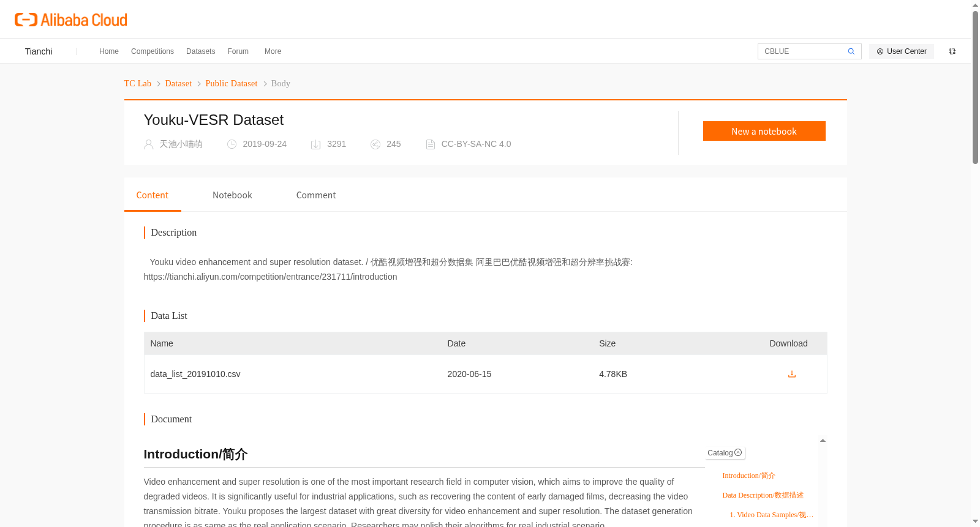Image resolution: width=980 pixels, height=527 pixels.
Task: Open the Home menu item
Action: point(109,51)
